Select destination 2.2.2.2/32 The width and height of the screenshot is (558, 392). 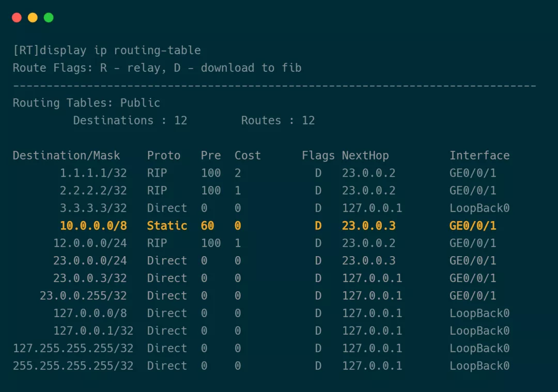pos(93,190)
